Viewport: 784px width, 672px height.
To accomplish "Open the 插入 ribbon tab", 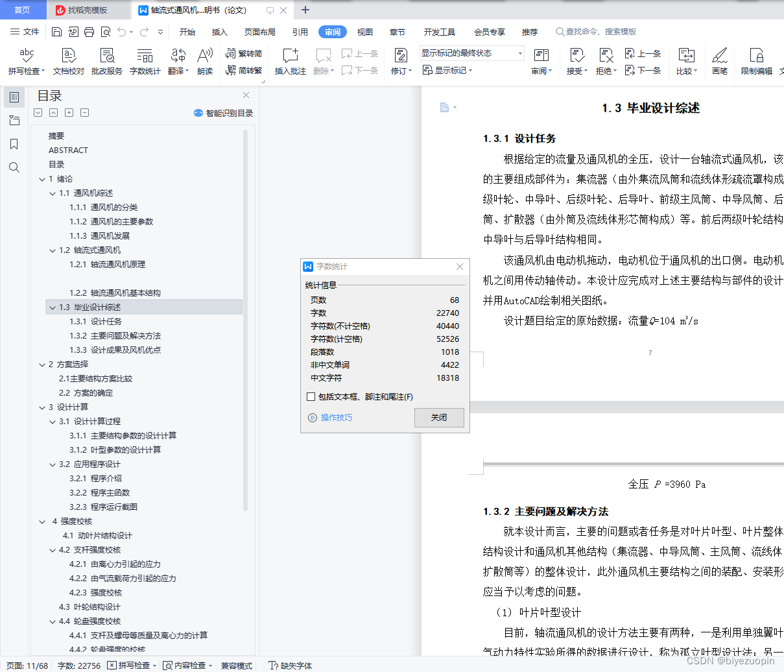I will pyautogui.click(x=220, y=32).
